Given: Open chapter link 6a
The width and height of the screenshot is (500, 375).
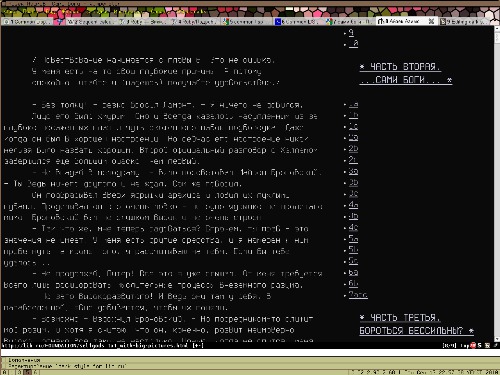Looking at the screenshot, I should click(x=353, y=273).
